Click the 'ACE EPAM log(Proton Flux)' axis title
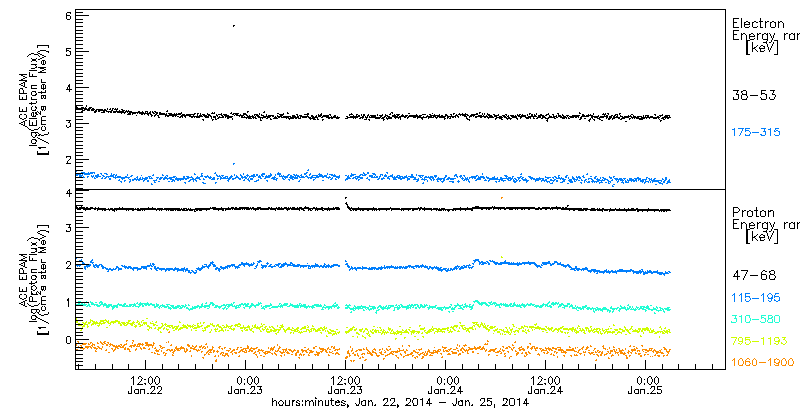Viewport: 800px width, 410px height. pyautogui.click(x=33, y=280)
